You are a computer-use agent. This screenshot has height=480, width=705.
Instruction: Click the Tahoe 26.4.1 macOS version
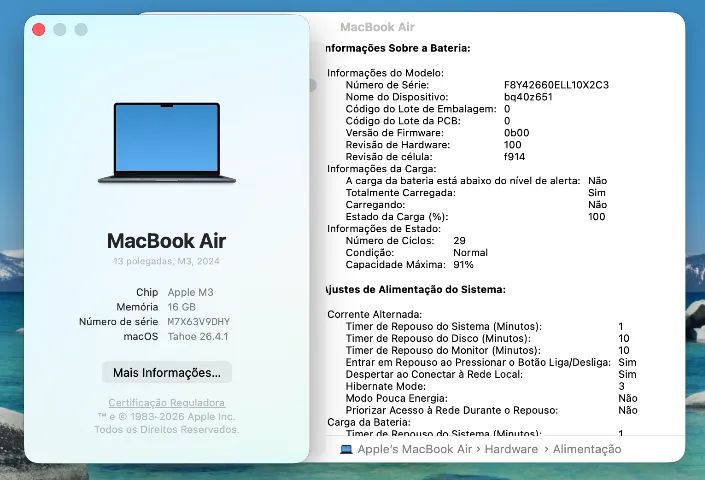tap(198, 337)
